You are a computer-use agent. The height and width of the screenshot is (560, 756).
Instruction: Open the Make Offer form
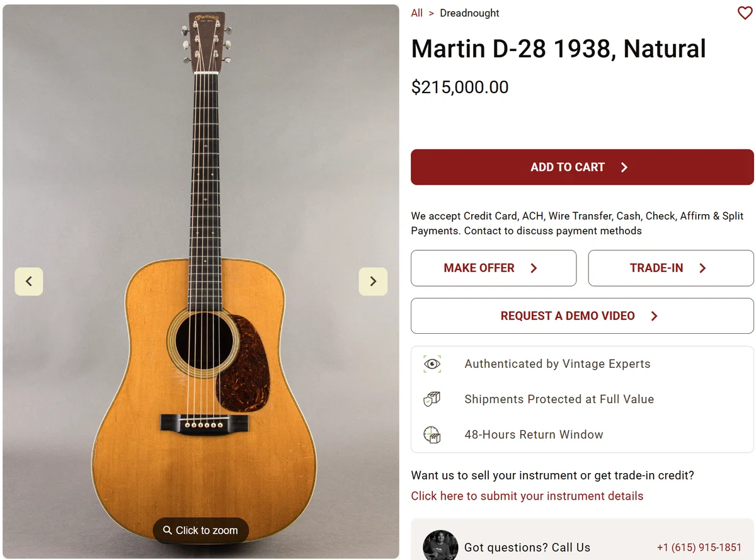tap(493, 268)
